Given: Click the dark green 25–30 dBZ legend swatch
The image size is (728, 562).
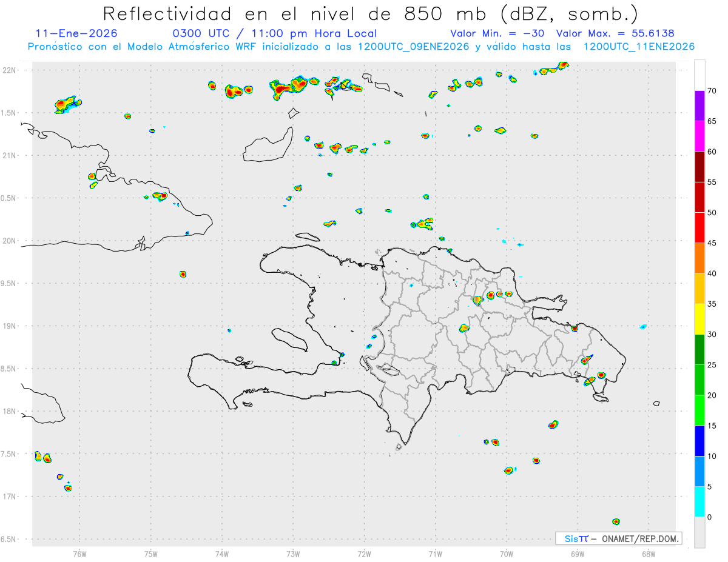Looking at the screenshot, I should pyautogui.click(x=699, y=350).
